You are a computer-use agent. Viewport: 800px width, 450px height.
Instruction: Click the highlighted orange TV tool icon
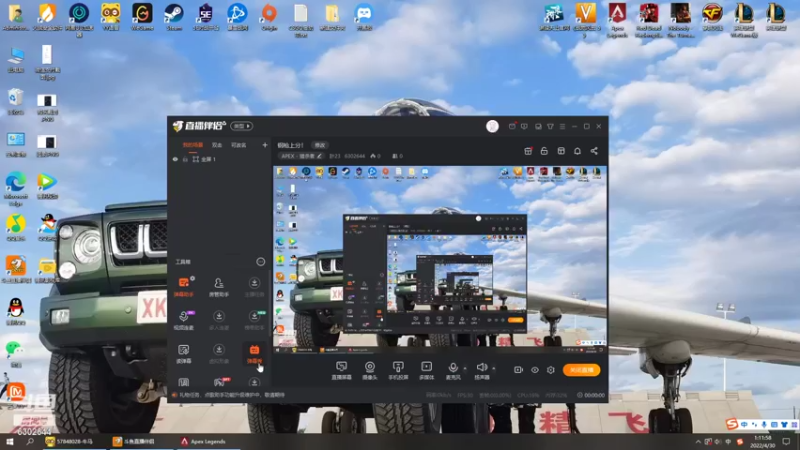coord(254,353)
